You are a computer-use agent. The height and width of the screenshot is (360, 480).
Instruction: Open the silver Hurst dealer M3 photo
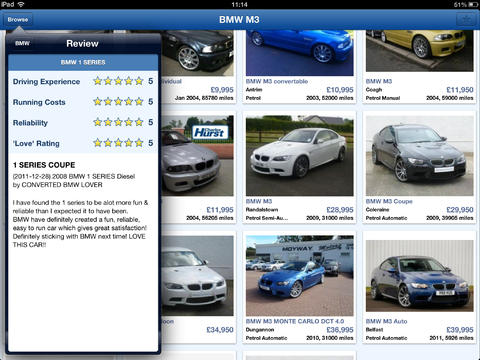(x=198, y=156)
